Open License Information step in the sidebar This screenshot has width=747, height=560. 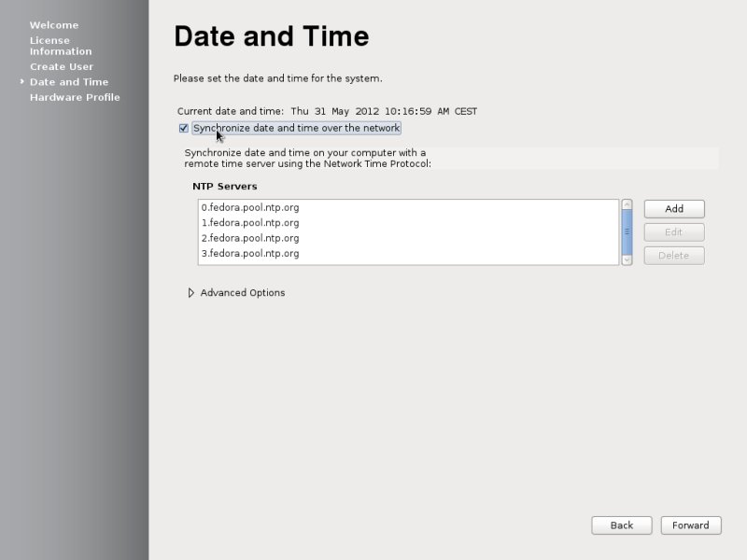(61, 46)
